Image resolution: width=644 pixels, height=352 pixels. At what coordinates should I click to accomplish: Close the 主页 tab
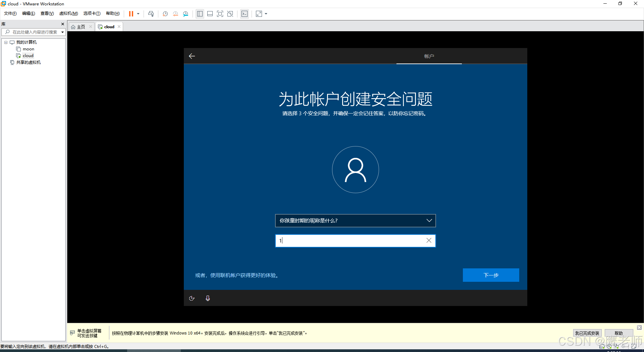91,27
